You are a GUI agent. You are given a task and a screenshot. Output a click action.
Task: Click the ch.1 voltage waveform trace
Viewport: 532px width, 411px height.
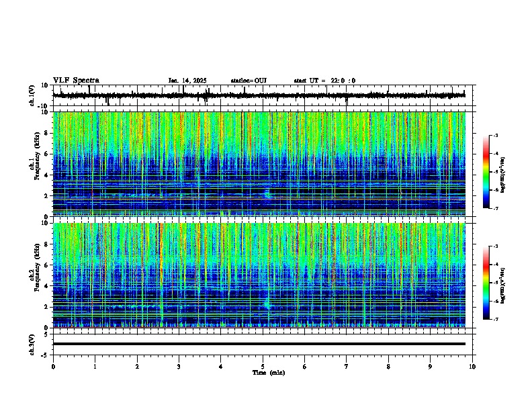pos(259,95)
